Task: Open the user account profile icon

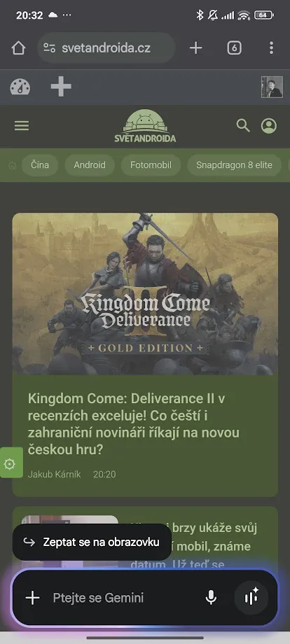Action: [269, 126]
